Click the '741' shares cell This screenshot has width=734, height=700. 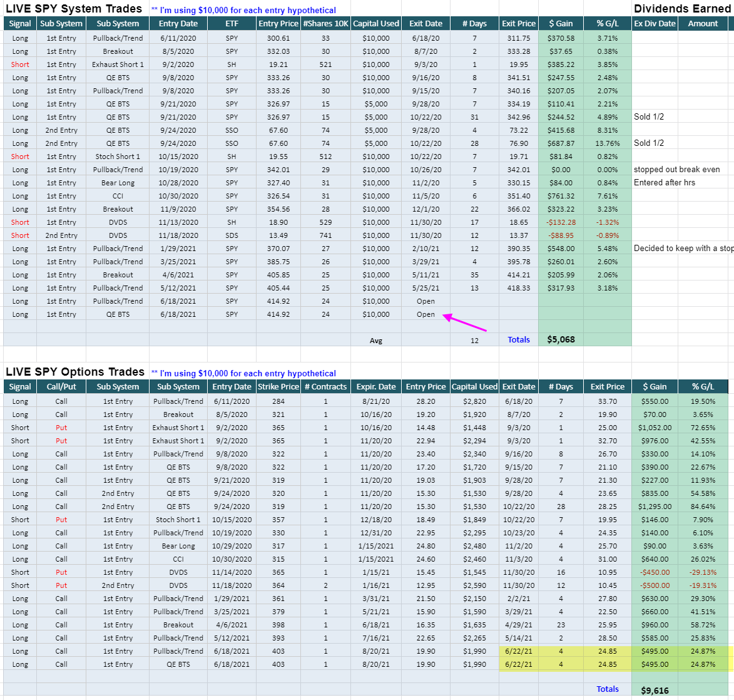point(325,235)
